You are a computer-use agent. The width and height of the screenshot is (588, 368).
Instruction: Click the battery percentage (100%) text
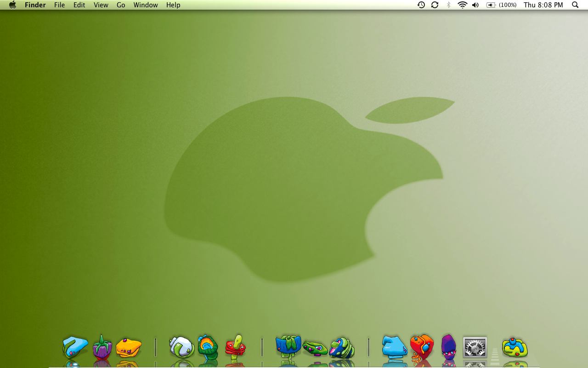508,5
